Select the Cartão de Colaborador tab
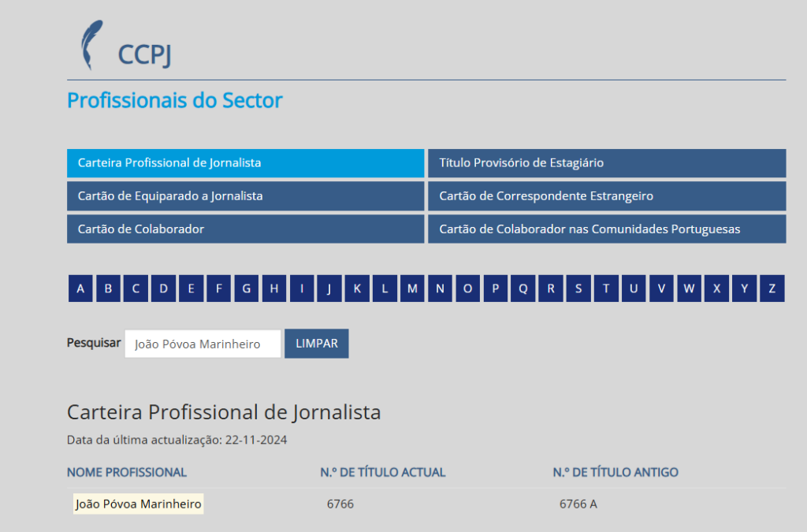 [245, 229]
